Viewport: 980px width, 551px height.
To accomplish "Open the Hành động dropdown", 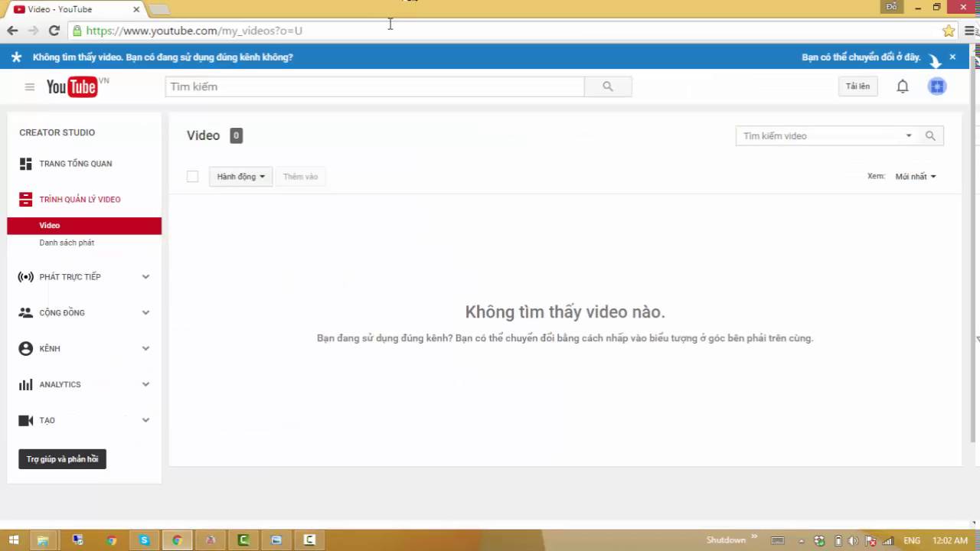I will click(x=240, y=177).
